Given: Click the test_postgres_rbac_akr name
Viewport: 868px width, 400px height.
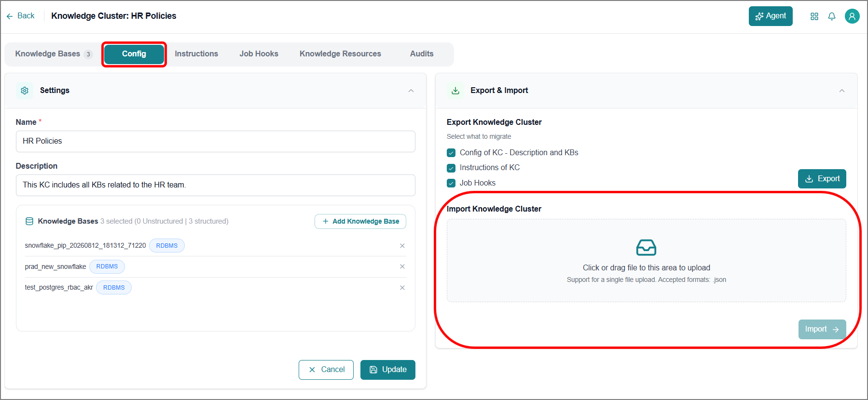Looking at the screenshot, I should pyautogui.click(x=59, y=288).
